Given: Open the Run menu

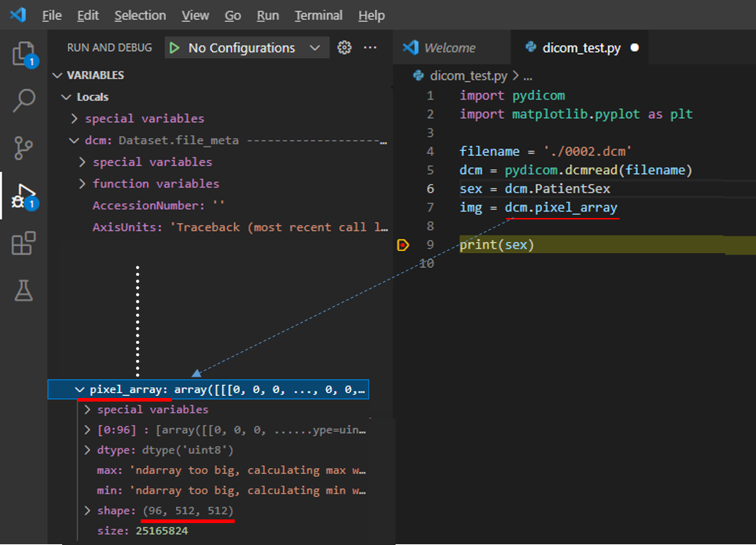Looking at the screenshot, I should tap(268, 15).
